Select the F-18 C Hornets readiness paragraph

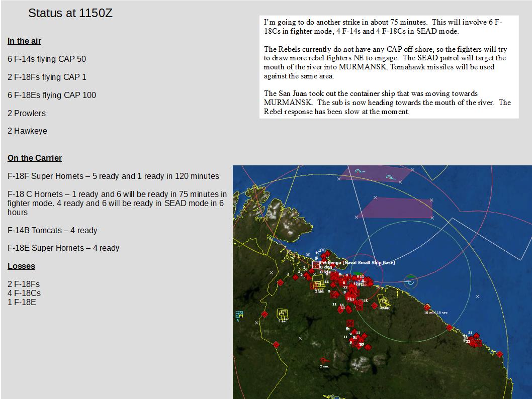tap(117, 203)
